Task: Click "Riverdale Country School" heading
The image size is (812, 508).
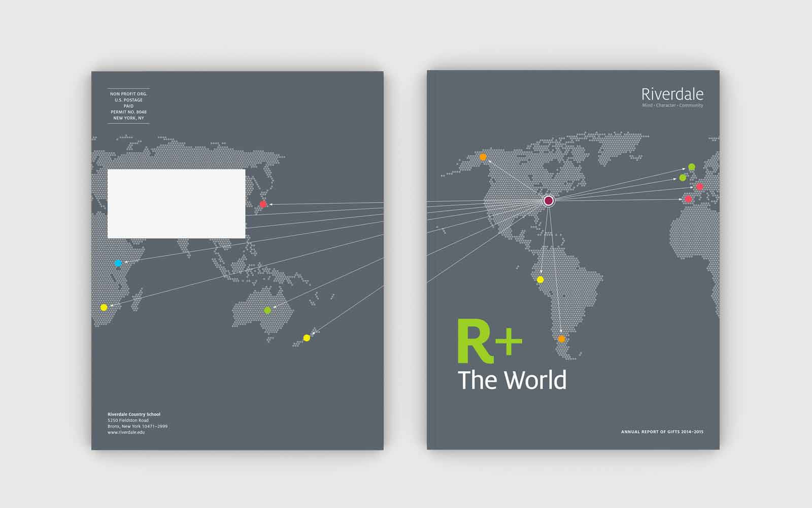Action: (x=134, y=415)
